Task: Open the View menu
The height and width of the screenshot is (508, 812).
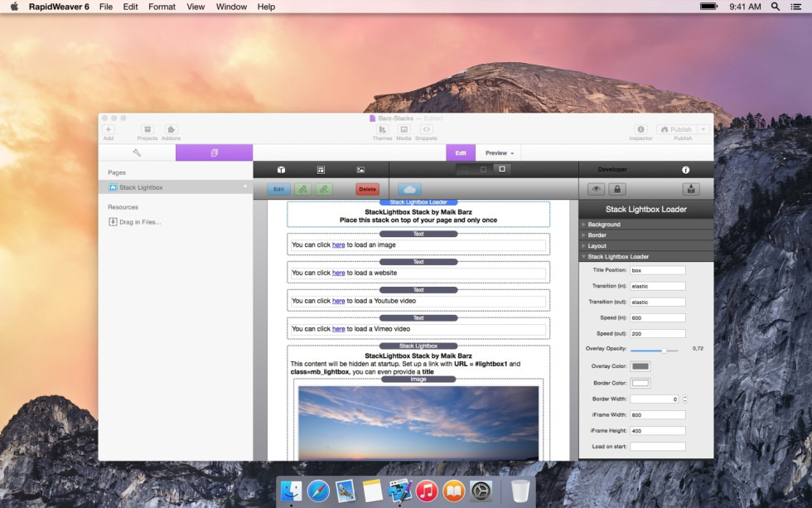Action: pos(196,7)
